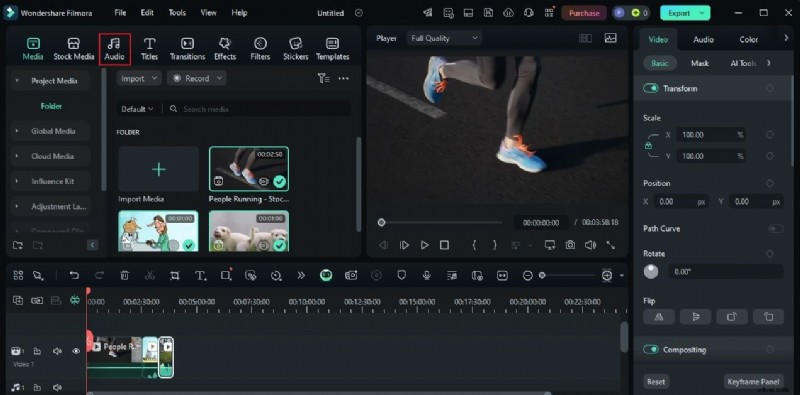Select People Running video thumbnail
This screenshot has height=395, width=800.
(249, 169)
